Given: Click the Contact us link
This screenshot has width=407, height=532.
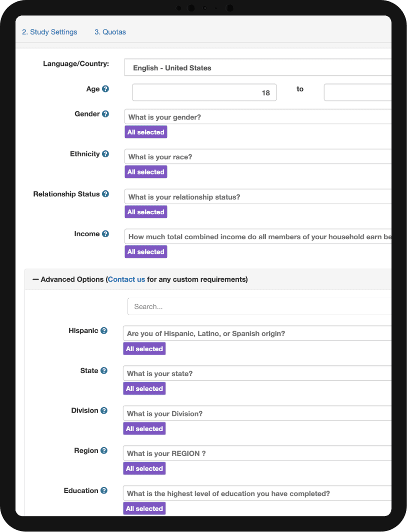Looking at the screenshot, I should tap(126, 279).
